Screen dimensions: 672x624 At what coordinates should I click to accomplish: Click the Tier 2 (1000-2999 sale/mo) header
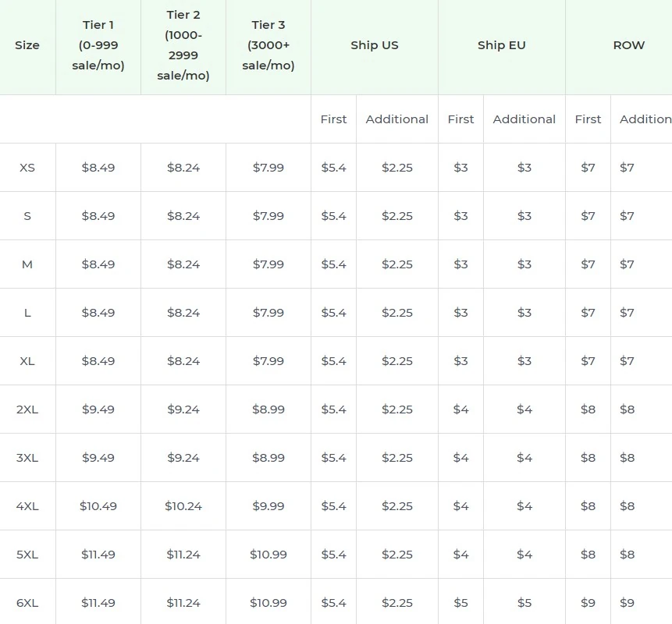point(183,45)
